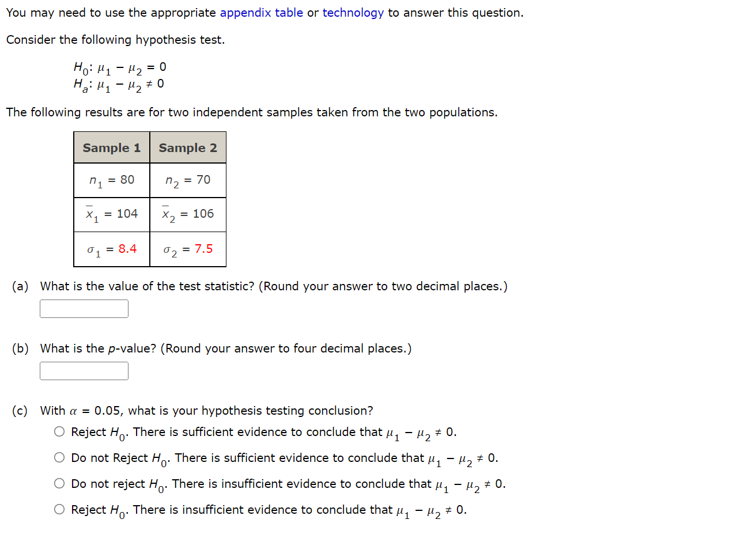Click the cell with mean x1 = 104
Screen dimensions: 756x542
coord(111,214)
